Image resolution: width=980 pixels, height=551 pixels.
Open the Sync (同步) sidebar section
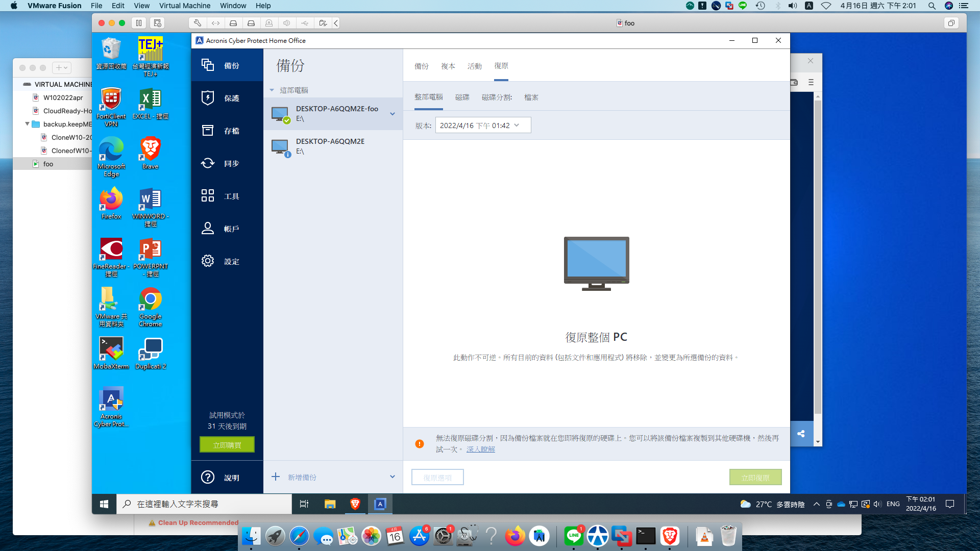[227, 163]
